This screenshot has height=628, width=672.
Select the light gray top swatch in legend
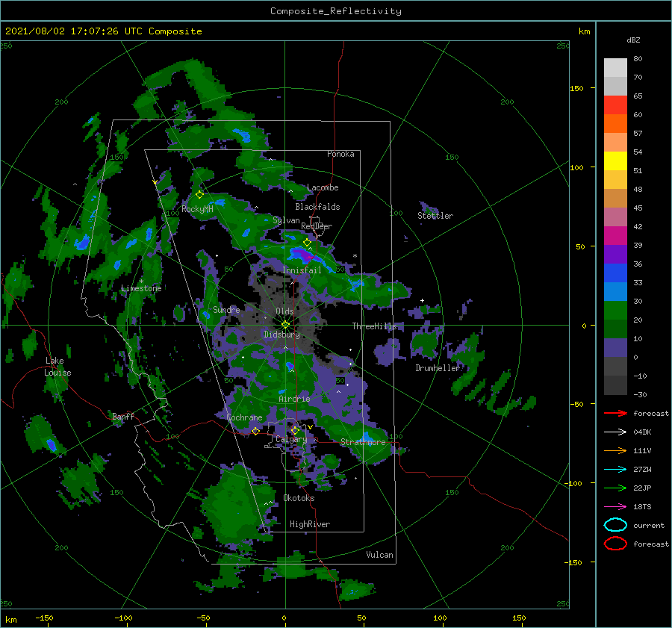615,68
